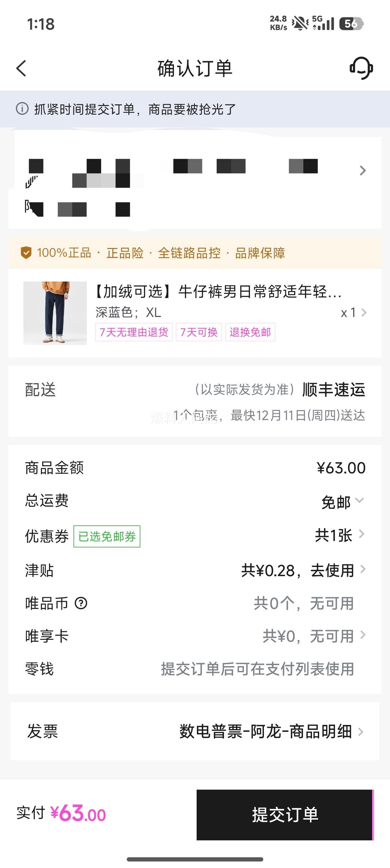Tap the 已选免邮券 selected coupon tag
390x868 pixels.
point(107,536)
